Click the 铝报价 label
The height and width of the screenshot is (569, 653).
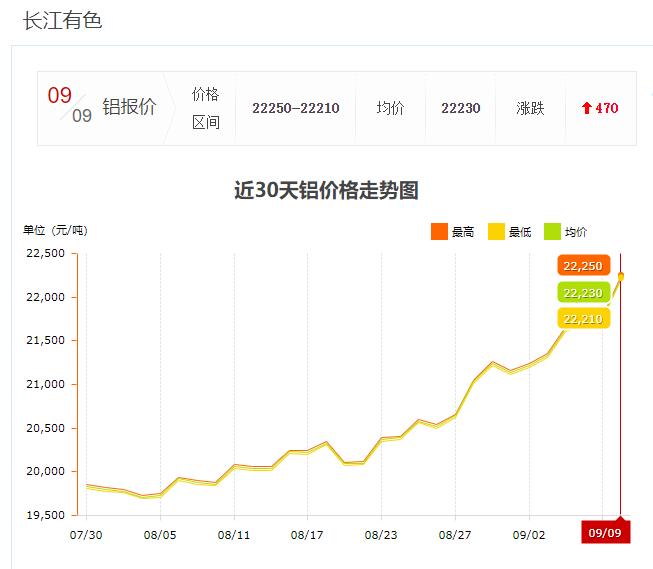pyautogui.click(x=130, y=108)
